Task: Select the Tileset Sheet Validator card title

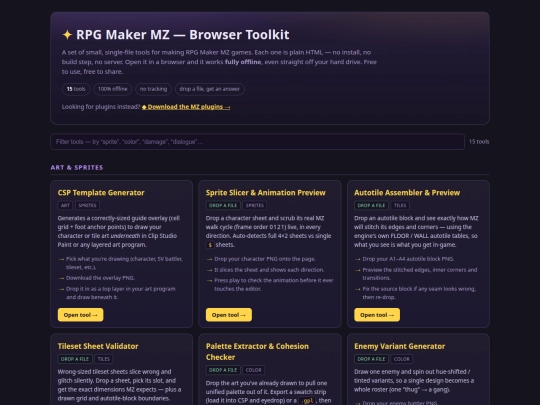Action: [x=98, y=346]
